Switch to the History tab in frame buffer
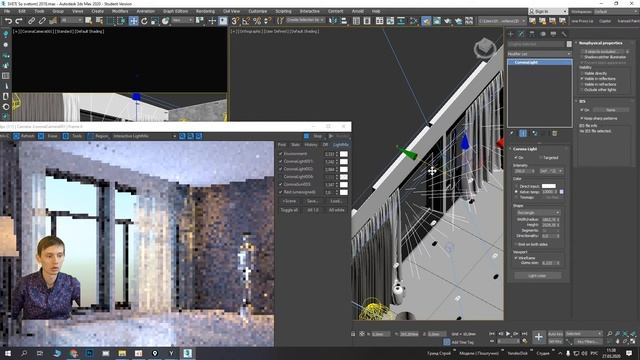Image resolution: width=640 pixels, height=360 pixels. click(x=311, y=145)
